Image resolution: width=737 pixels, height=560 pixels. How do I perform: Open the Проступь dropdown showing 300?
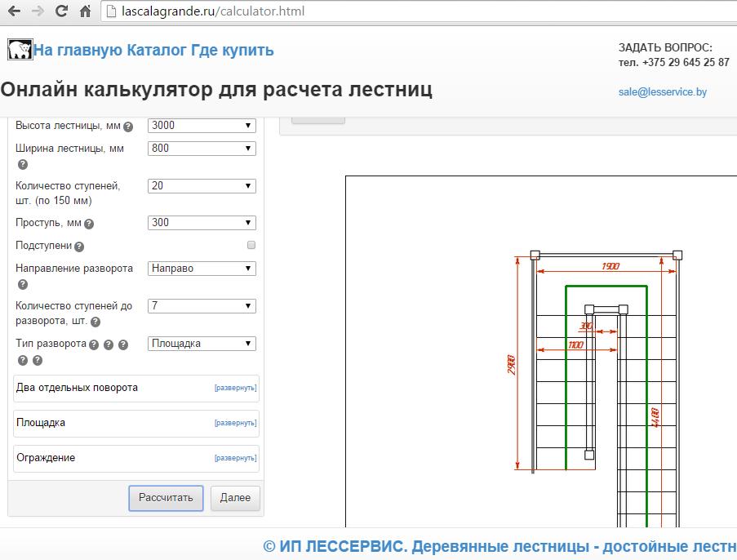[202, 223]
